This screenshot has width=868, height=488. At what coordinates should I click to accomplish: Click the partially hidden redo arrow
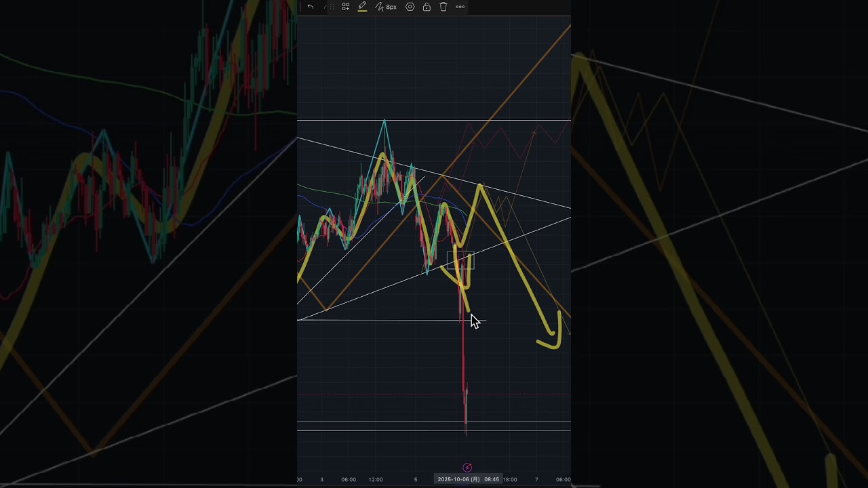(x=326, y=7)
